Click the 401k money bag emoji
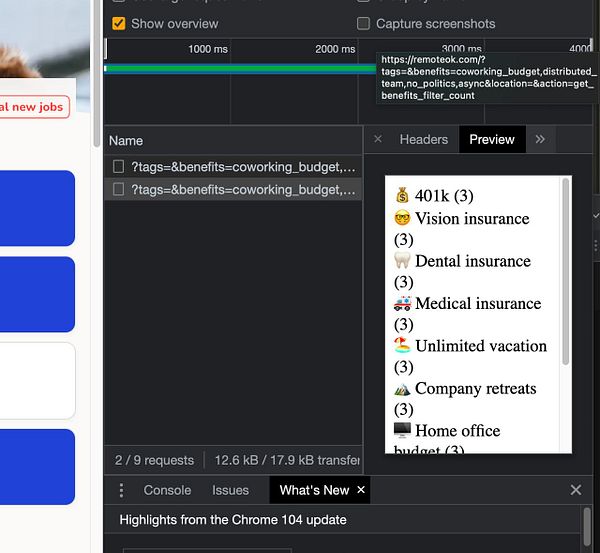This screenshot has width=600, height=553. click(x=402, y=195)
